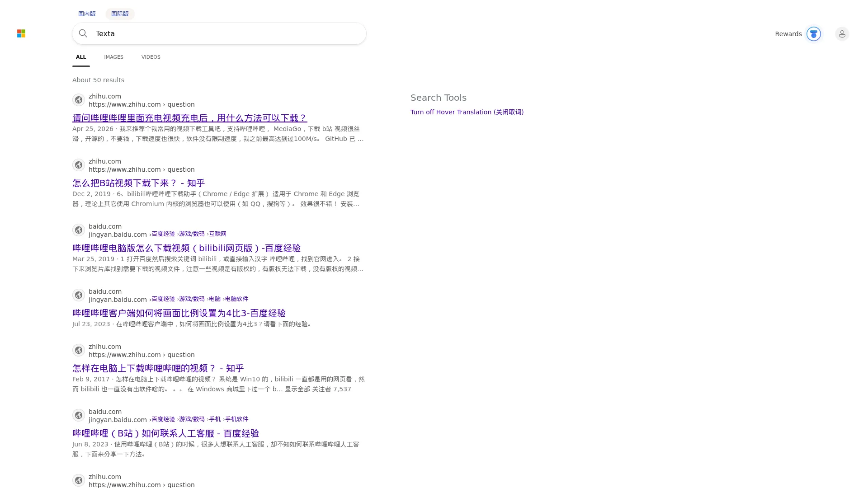Screen dimensions: 868x488
Task: Select the ALL results tab
Action: pos(81,57)
